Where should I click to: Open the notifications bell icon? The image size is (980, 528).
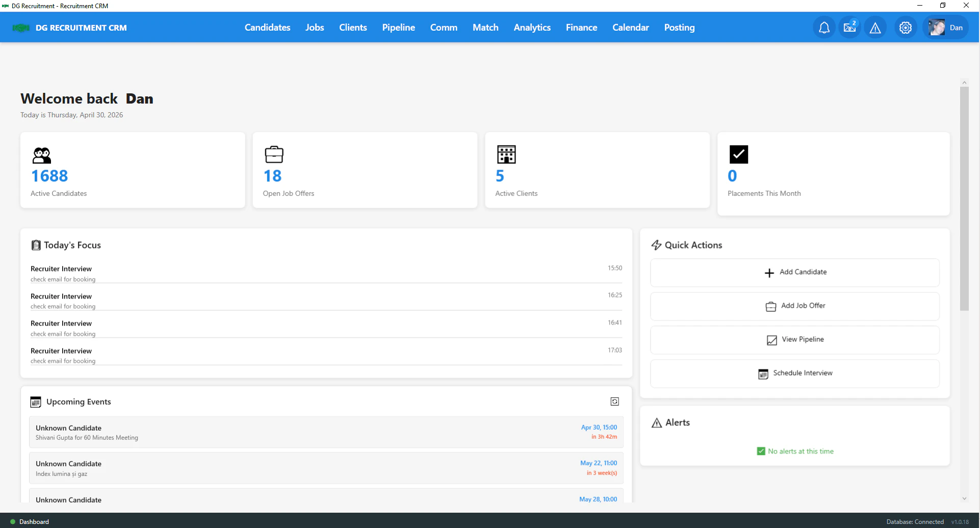coord(824,28)
